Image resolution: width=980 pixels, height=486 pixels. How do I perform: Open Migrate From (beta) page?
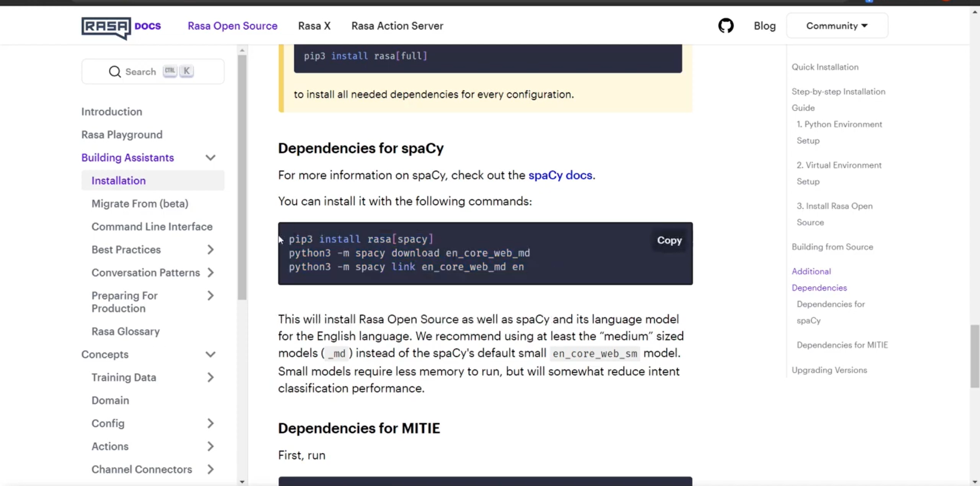tap(140, 203)
